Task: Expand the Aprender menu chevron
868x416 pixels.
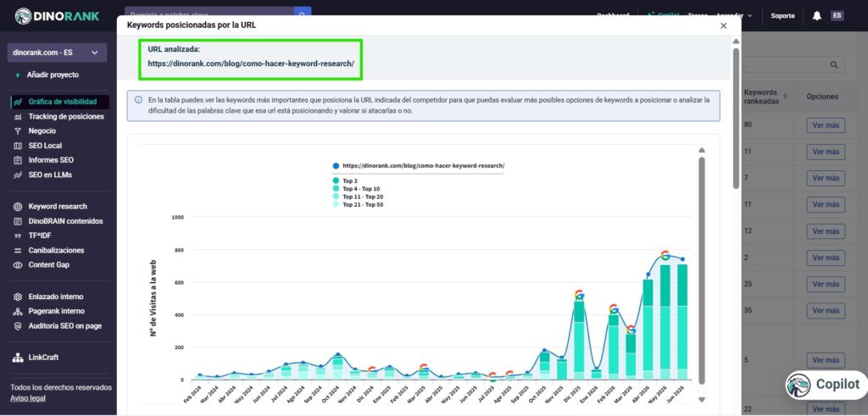Action: coord(750,16)
